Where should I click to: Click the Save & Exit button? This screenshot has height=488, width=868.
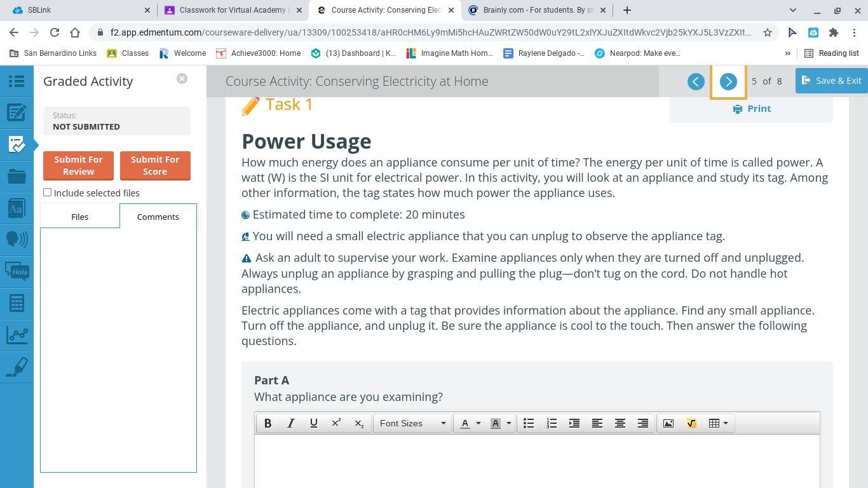(x=831, y=81)
